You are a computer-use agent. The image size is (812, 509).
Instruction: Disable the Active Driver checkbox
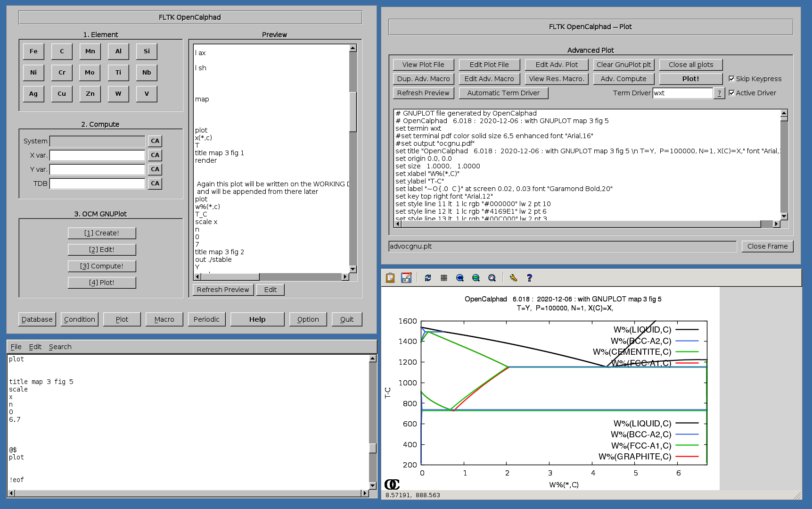pyautogui.click(x=731, y=93)
